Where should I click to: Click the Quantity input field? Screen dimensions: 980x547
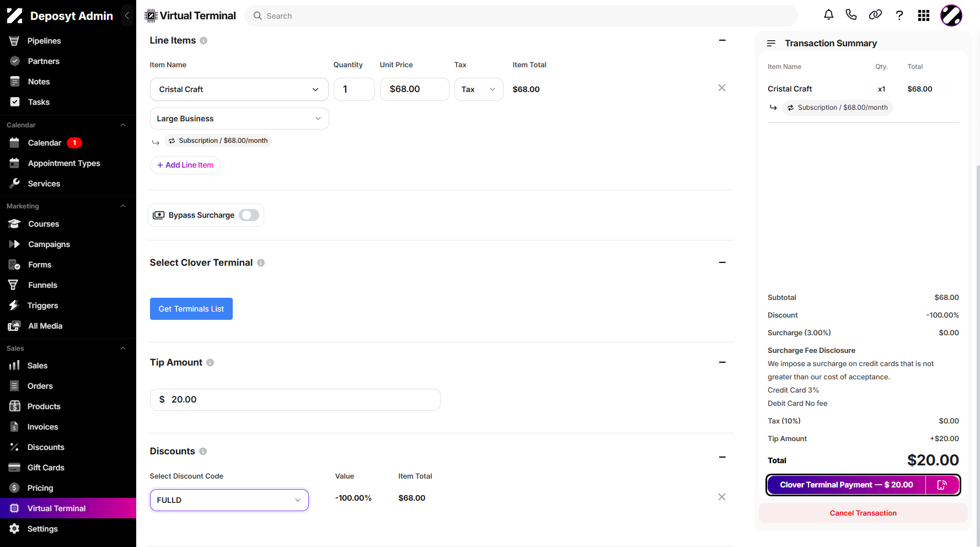(x=354, y=89)
